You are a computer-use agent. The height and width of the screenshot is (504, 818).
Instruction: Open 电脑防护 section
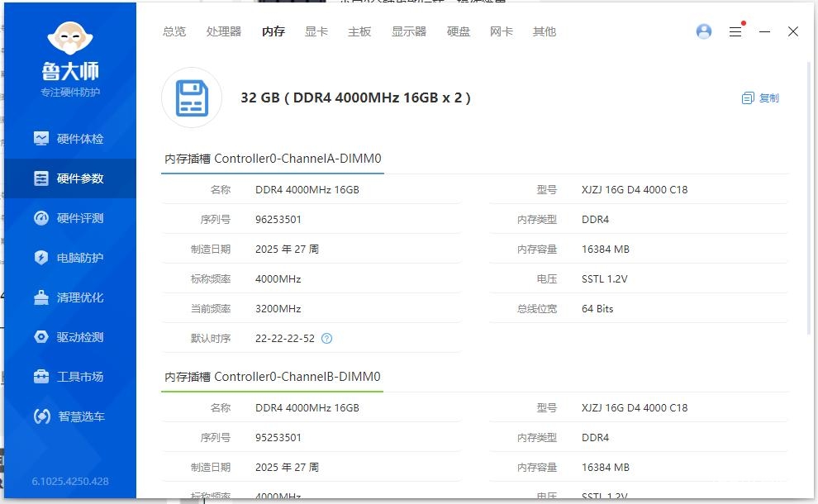click(x=70, y=258)
